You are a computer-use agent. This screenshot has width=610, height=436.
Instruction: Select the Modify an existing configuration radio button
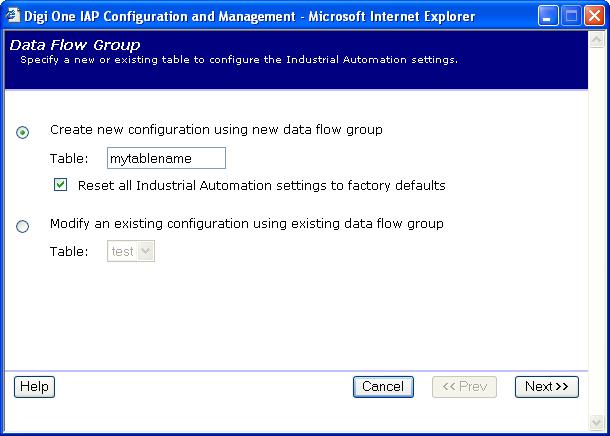coord(23,226)
